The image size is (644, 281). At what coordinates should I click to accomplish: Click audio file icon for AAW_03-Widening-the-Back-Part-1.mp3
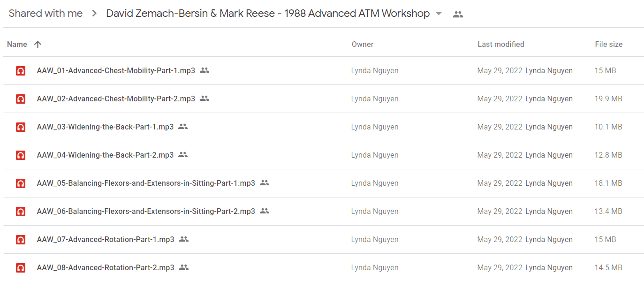(x=21, y=127)
